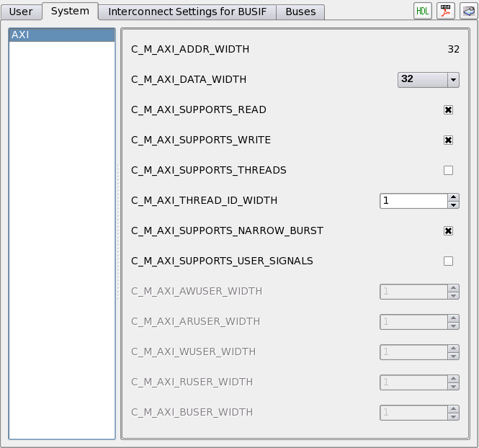This screenshot has width=479, height=448.
Task: Increment C_M_AXI_WUSER_WIDTH with up arrow
Action: pyautogui.click(x=453, y=348)
